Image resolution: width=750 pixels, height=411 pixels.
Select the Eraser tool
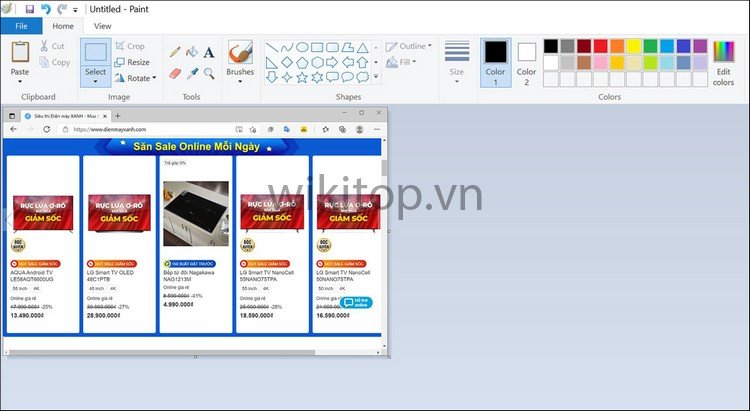tap(175, 73)
